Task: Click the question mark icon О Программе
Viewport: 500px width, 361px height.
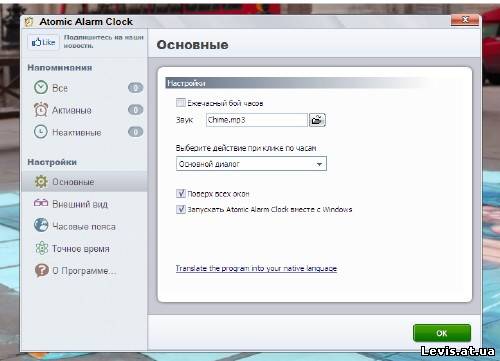Action: click(x=42, y=270)
